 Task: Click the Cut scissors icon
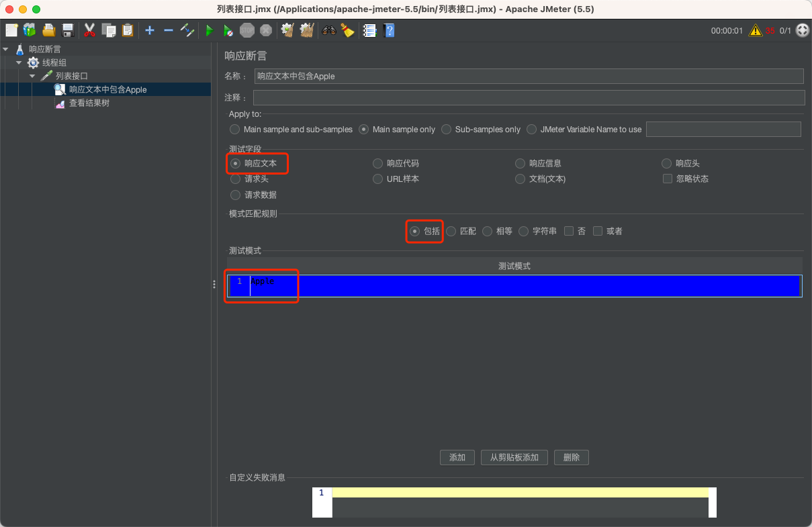(89, 30)
